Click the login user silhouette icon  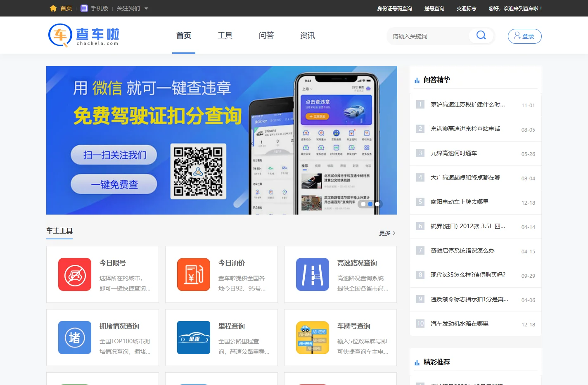coord(517,36)
